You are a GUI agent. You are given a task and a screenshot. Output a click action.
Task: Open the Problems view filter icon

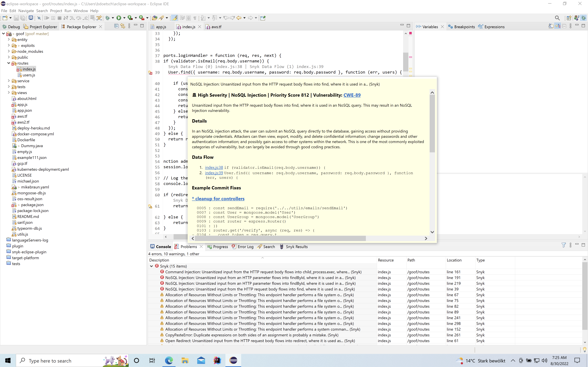[563, 245]
